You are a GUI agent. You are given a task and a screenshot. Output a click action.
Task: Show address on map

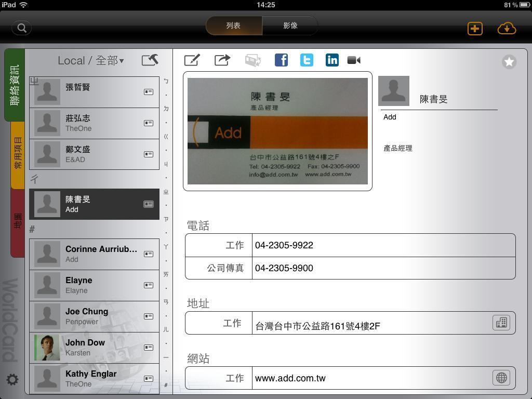click(501, 323)
